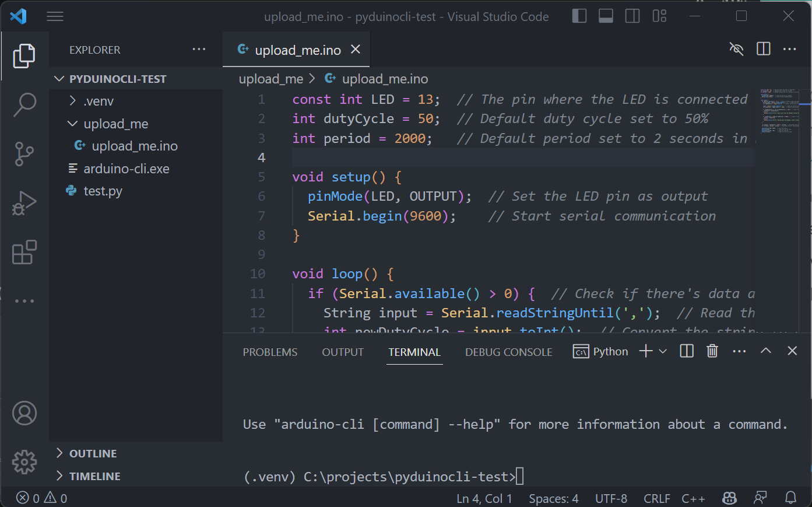Screen dimensions: 812x507
Task: Open the Manage gear menu
Action: click(24, 462)
